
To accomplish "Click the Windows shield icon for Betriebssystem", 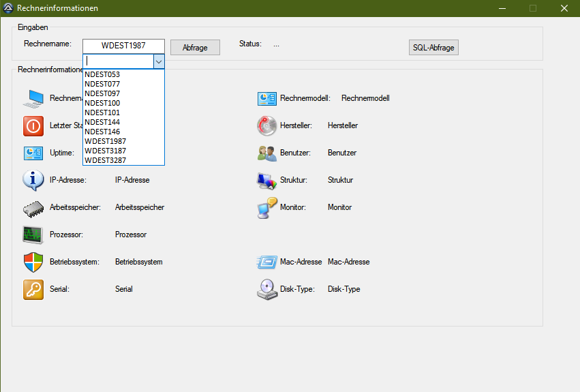I will (x=33, y=262).
